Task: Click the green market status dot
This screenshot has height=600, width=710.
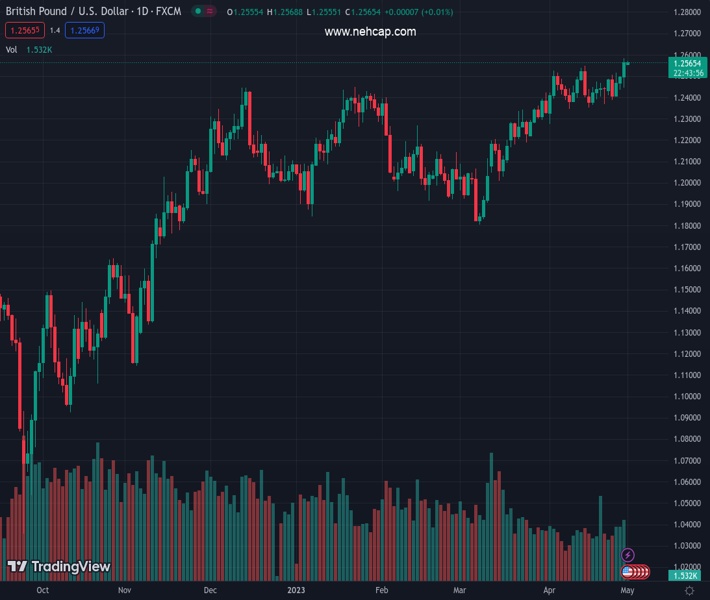Action: (x=199, y=11)
